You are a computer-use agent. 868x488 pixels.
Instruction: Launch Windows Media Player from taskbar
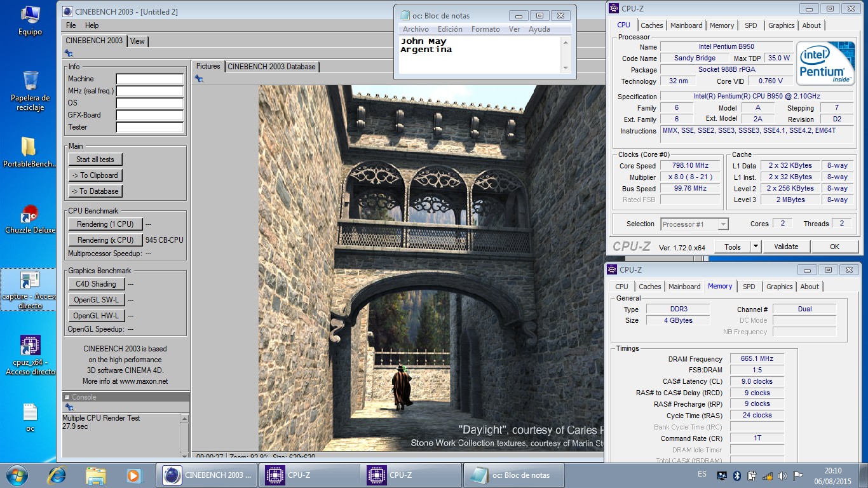point(133,475)
